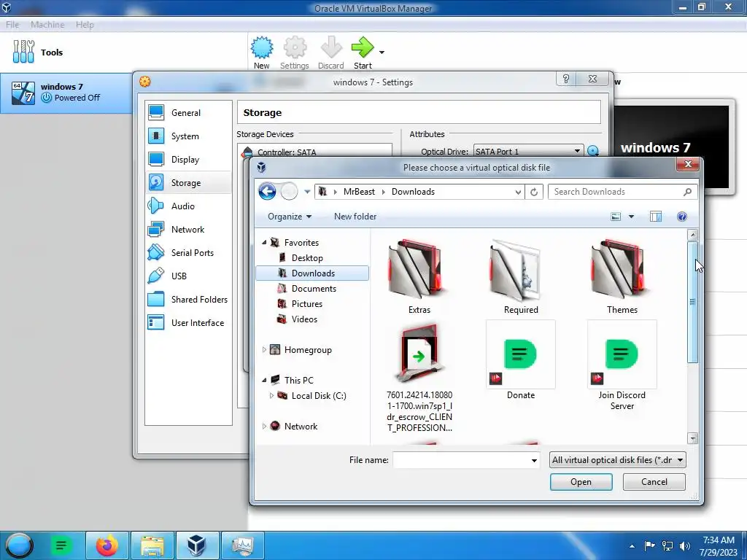747x560 pixels.
Task: Select Downloads in Favorites
Action: click(x=312, y=273)
